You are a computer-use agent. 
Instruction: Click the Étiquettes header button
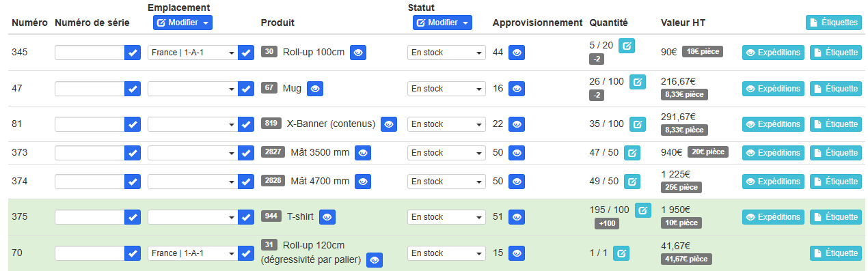(834, 23)
